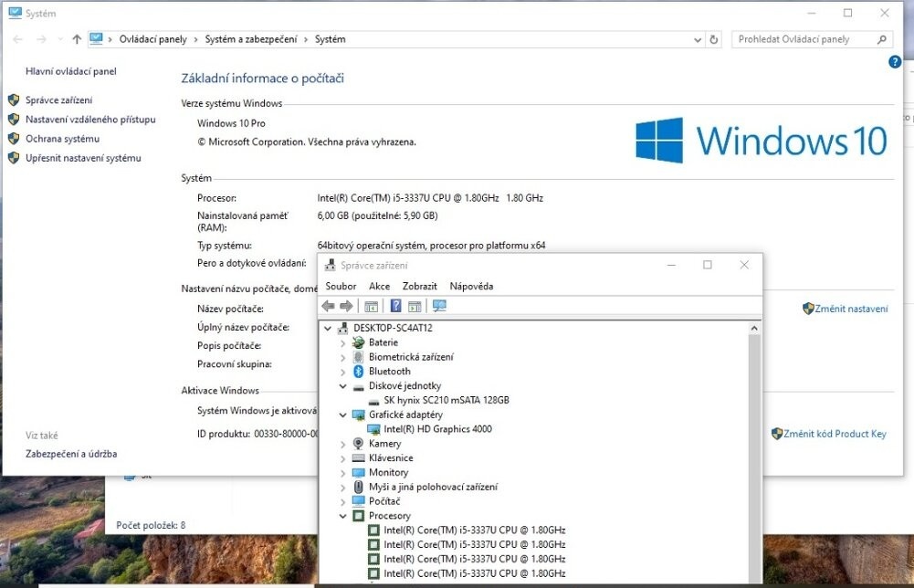Screen dimensions: 914x588
Task: Select the last Intel Core i5-3337U processor entry
Action: pos(475,573)
